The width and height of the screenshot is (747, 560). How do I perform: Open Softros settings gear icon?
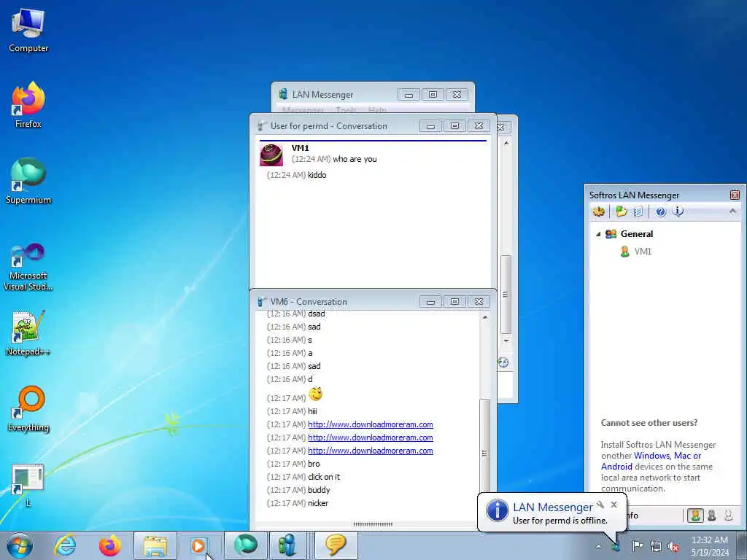pyautogui.click(x=598, y=211)
